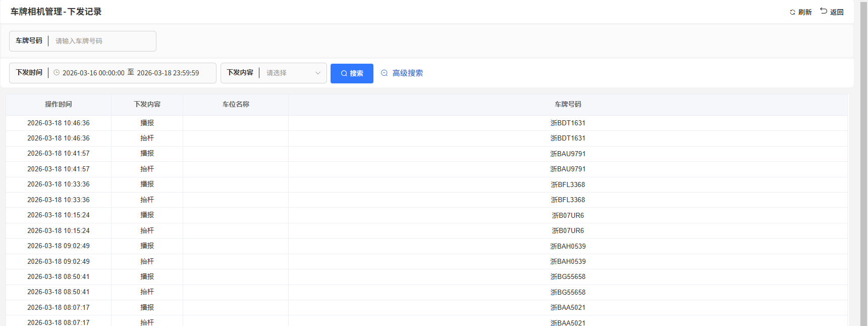This screenshot has width=868, height=326.
Task: Focus the 请输入车牌号码 input field
Action: click(x=102, y=41)
